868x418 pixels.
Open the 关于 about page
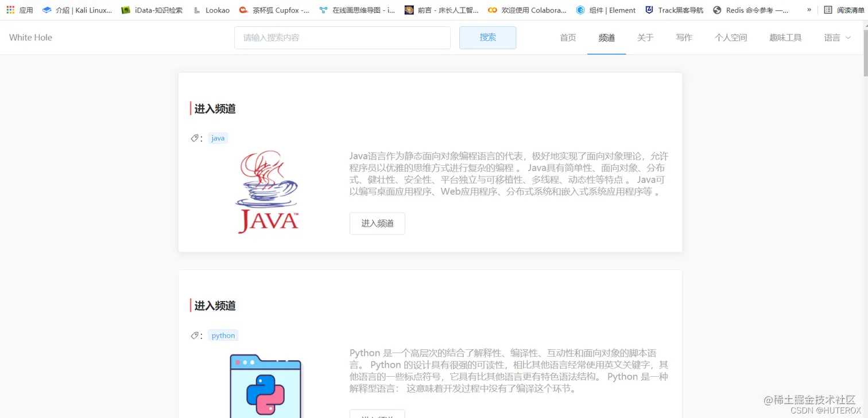pos(645,38)
